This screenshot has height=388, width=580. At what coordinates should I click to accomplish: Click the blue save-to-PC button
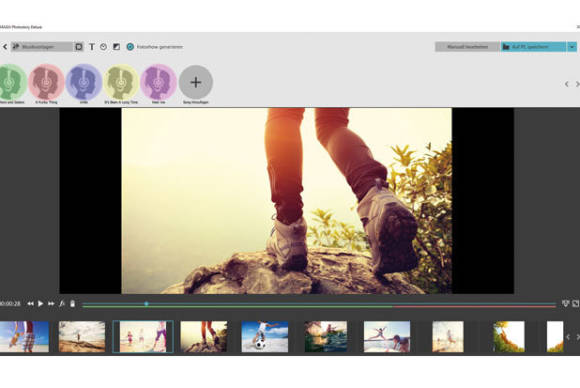[533, 47]
